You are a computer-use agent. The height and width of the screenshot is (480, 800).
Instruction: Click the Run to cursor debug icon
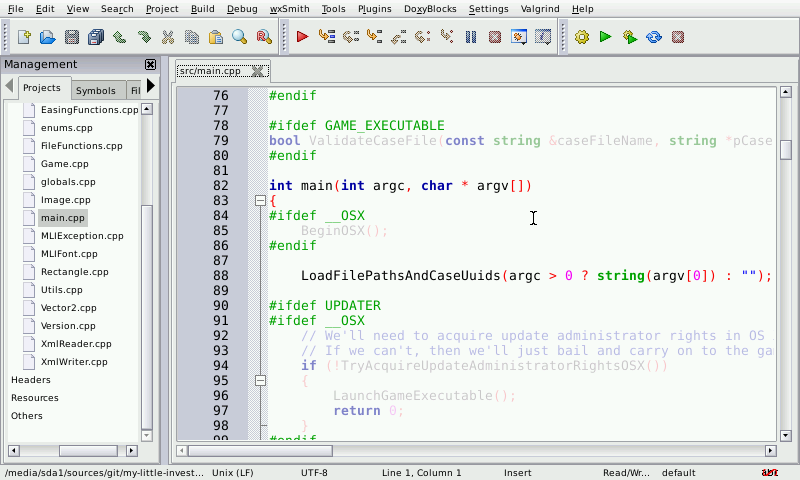[327, 37]
